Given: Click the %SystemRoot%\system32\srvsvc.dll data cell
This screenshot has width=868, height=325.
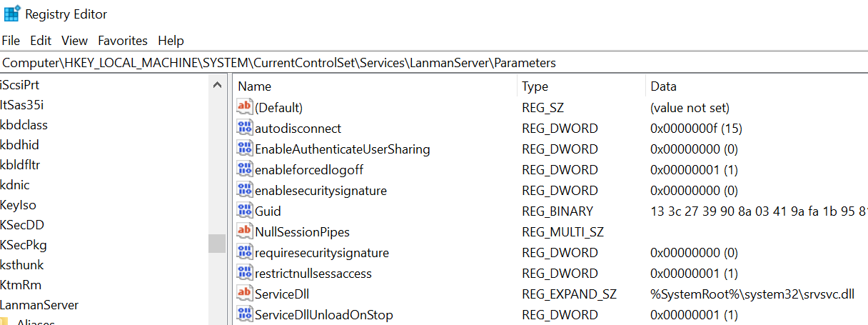Looking at the screenshot, I should point(752,294).
